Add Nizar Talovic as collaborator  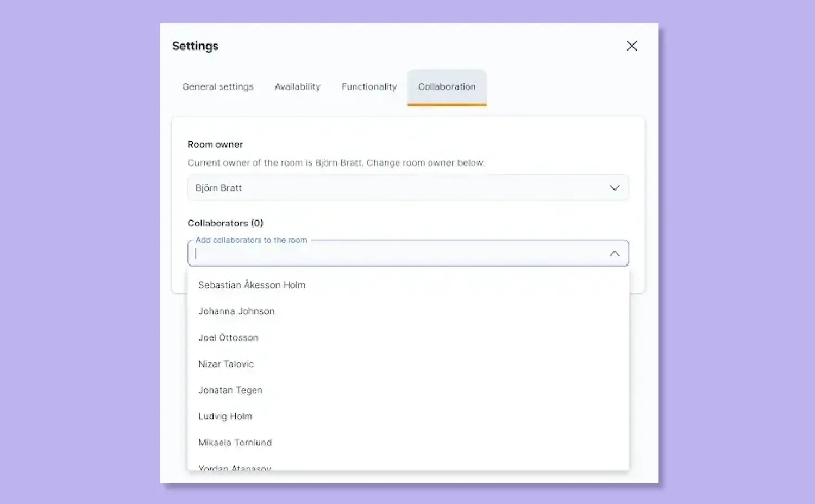[408, 364]
